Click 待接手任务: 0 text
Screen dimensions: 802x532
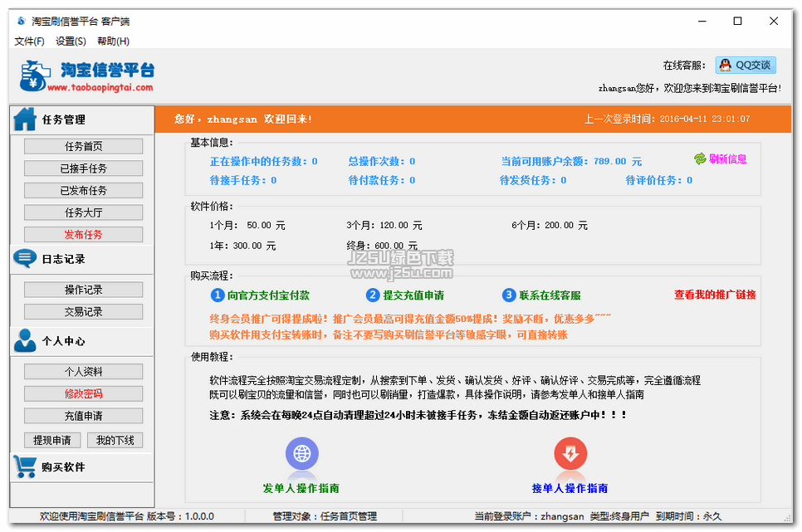tap(243, 180)
